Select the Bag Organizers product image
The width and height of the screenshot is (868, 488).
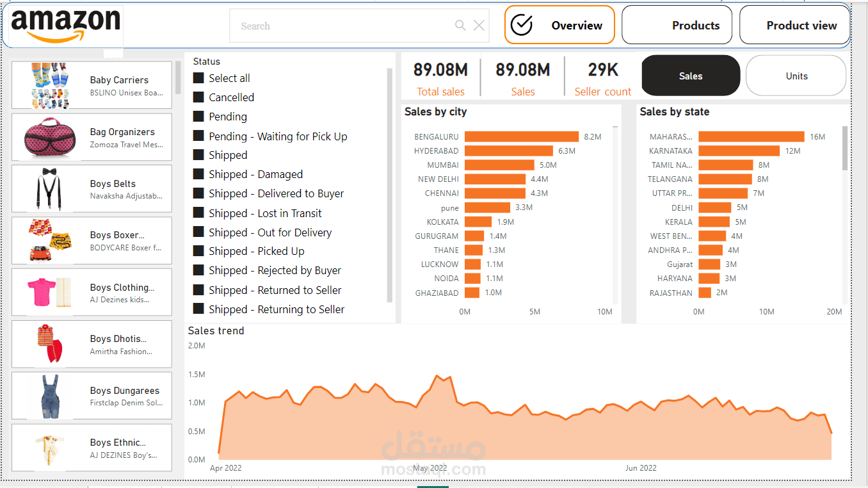tap(49, 136)
